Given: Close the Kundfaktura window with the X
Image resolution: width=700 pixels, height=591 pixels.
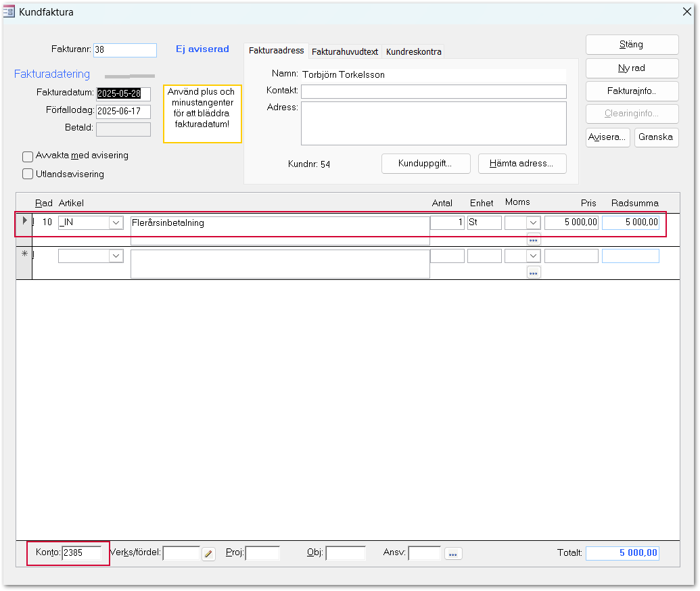Looking at the screenshot, I should tap(687, 11).
